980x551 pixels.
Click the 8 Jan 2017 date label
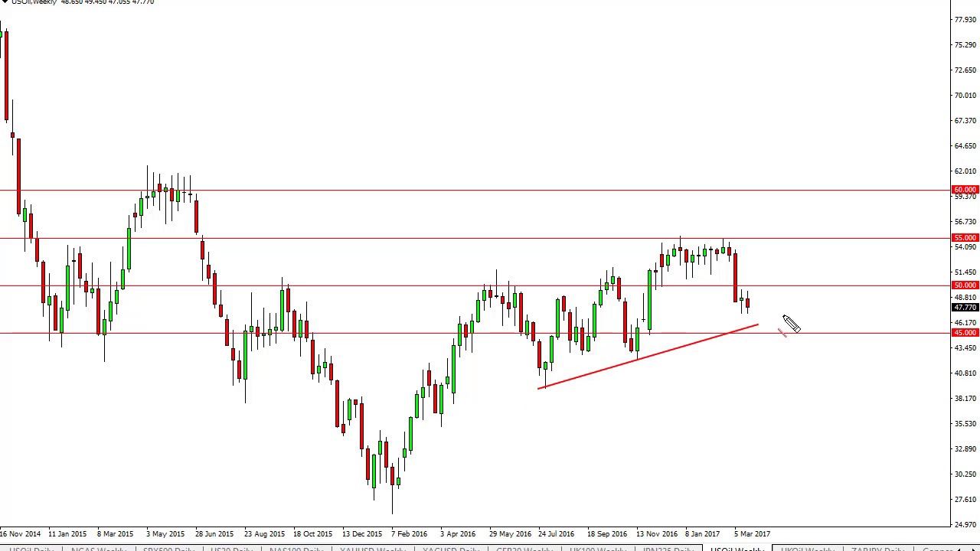(x=703, y=534)
